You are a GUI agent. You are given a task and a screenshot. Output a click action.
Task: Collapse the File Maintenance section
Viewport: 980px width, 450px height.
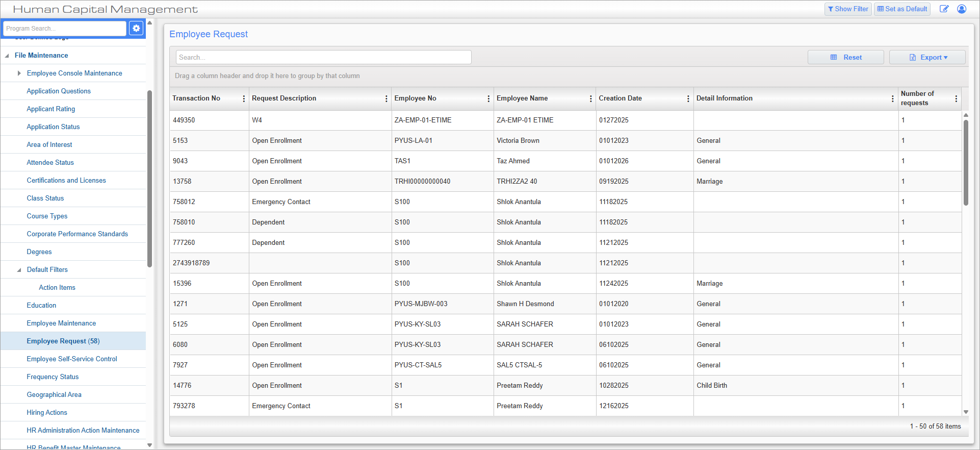[7, 56]
